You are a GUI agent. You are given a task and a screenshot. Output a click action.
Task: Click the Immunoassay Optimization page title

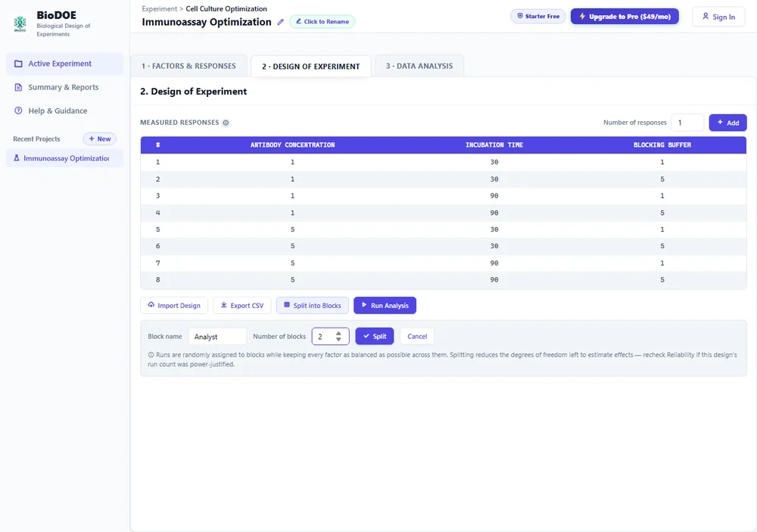coord(207,22)
